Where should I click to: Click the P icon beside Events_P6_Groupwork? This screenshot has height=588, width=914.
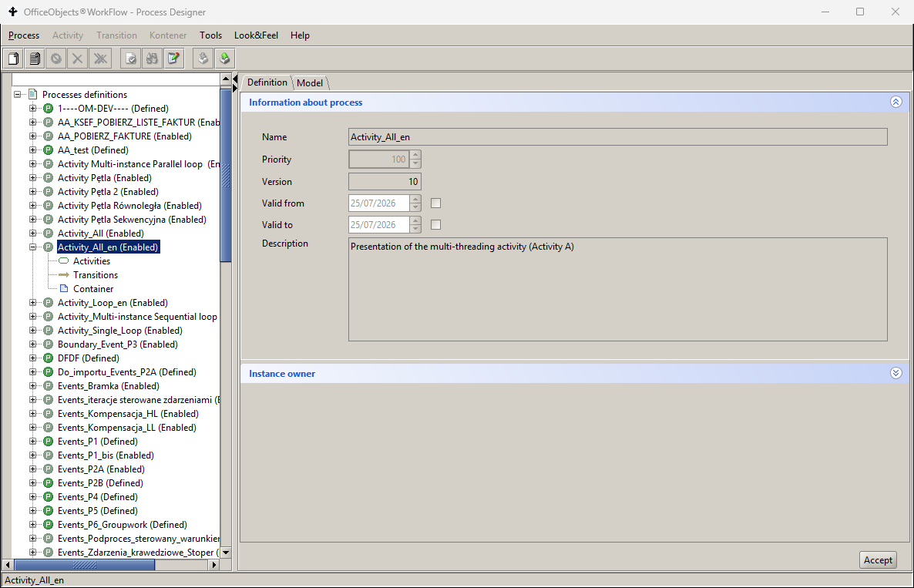click(49, 525)
